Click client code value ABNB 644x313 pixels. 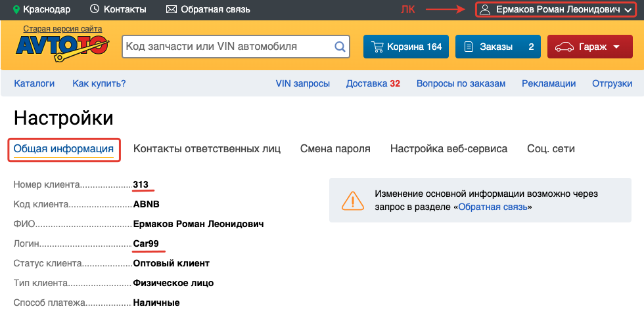pos(146,204)
